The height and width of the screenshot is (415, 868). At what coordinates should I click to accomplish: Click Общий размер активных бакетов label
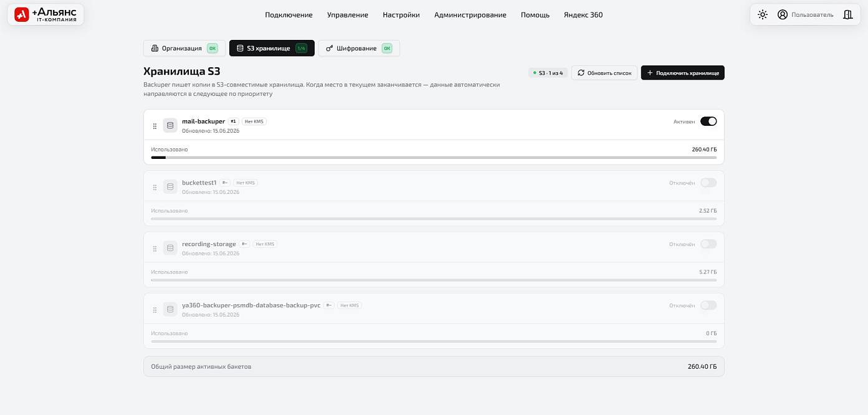[x=201, y=366]
